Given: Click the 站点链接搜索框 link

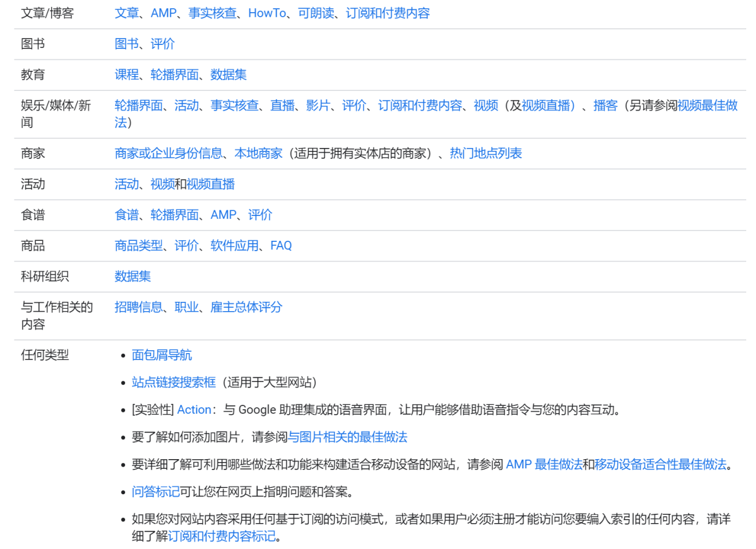Looking at the screenshot, I should coord(174,383).
